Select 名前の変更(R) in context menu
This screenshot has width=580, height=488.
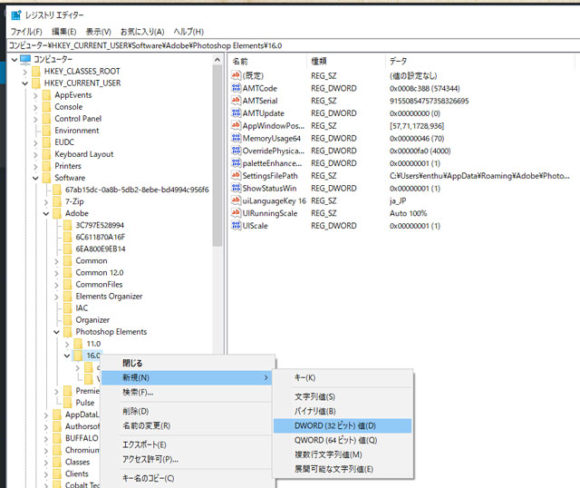tap(187, 425)
